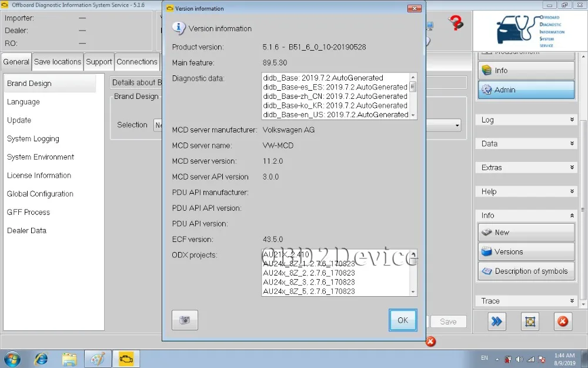Viewport: 588px width, 368px height.
Task: Click the OK button in Version information
Action: coord(403,320)
